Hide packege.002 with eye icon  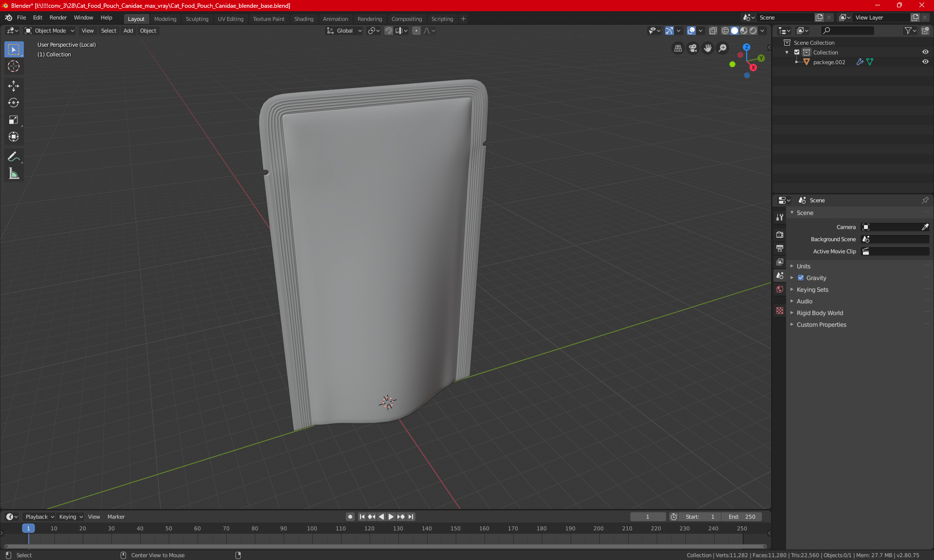925,62
